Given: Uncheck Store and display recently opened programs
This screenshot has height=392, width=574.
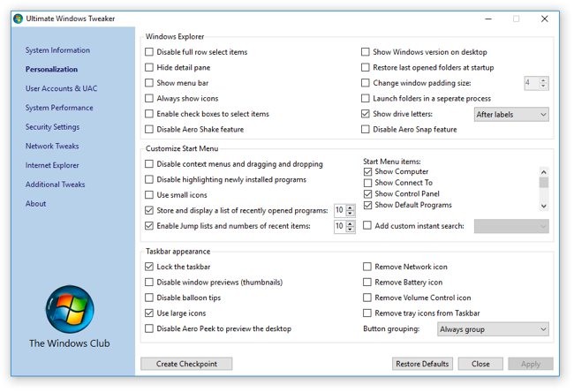Looking at the screenshot, I should [x=149, y=210].
